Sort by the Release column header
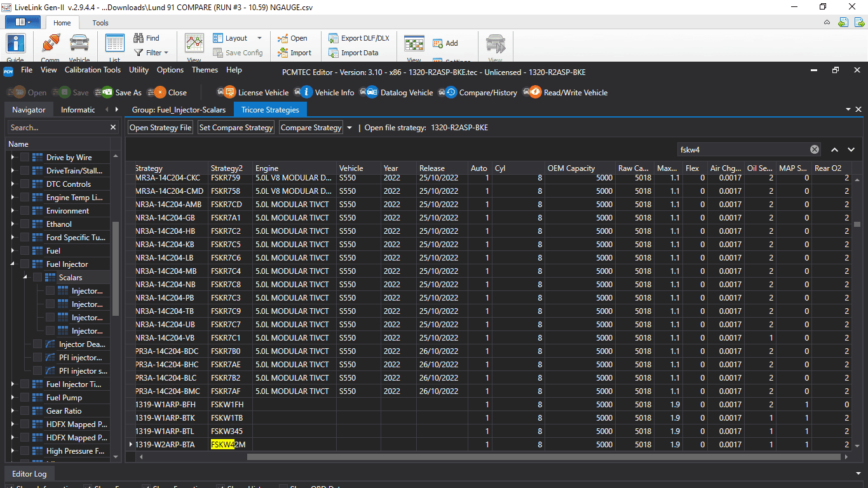This screenshot has height=488, width=868. point(442,168)
